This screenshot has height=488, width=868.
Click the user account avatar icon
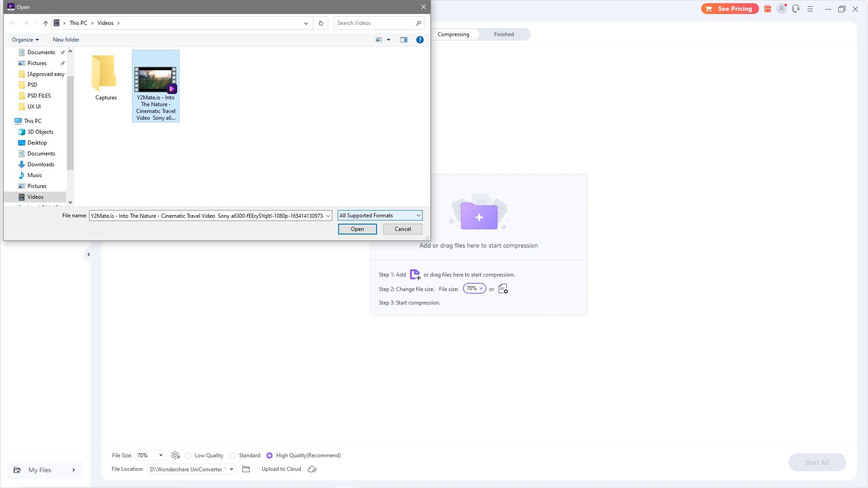pyautogui.click(x=781, y=9)
